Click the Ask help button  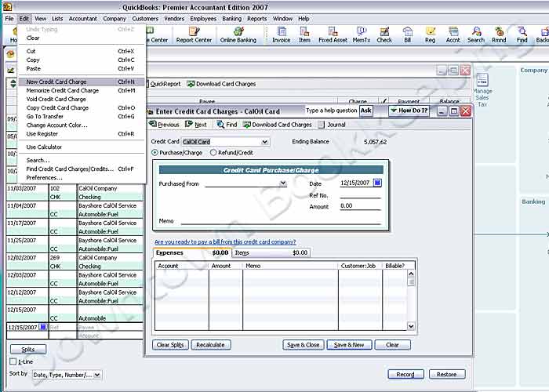point(366,111)
